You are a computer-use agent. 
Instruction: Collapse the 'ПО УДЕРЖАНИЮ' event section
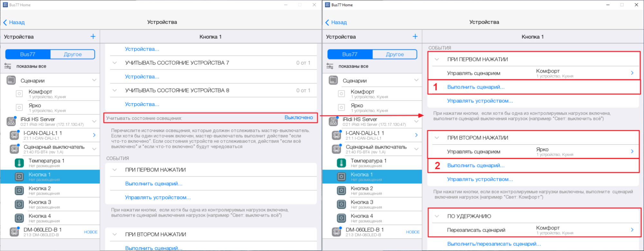click(437, 216)
